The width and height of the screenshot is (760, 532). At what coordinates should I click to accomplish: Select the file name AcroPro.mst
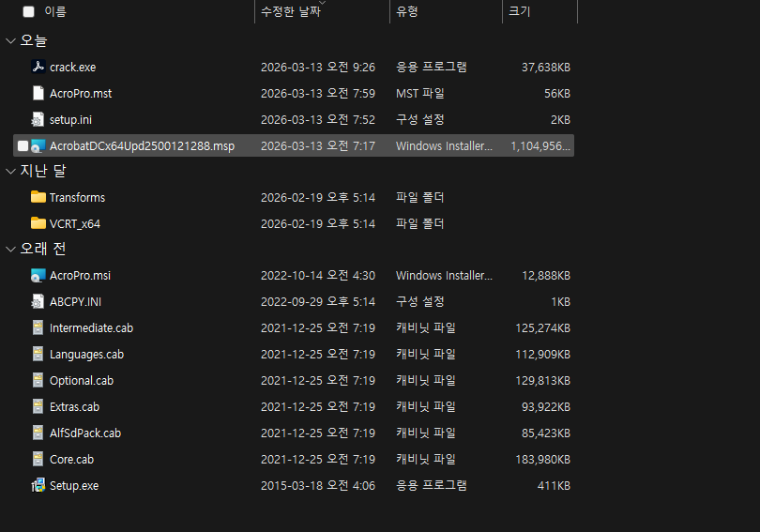pyautogui.click(x=81, y=94)
